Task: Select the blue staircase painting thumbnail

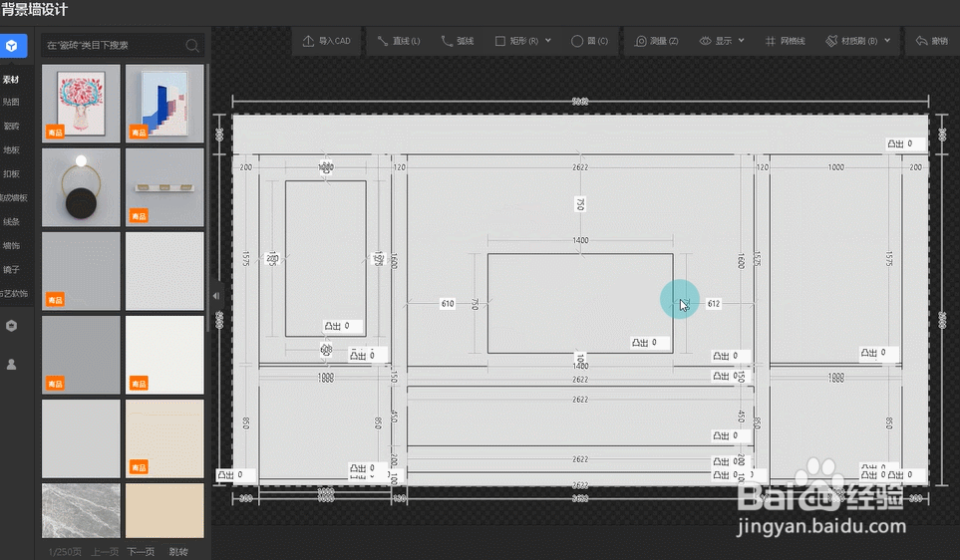Action: [164, 104]
